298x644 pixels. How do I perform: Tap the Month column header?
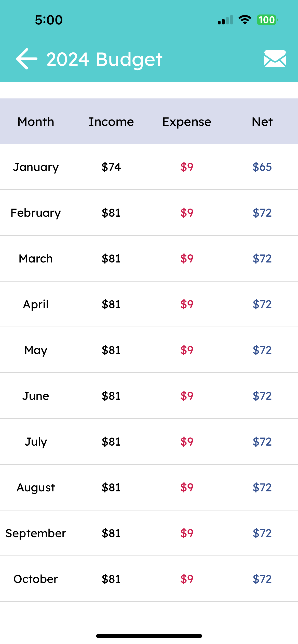36,122
